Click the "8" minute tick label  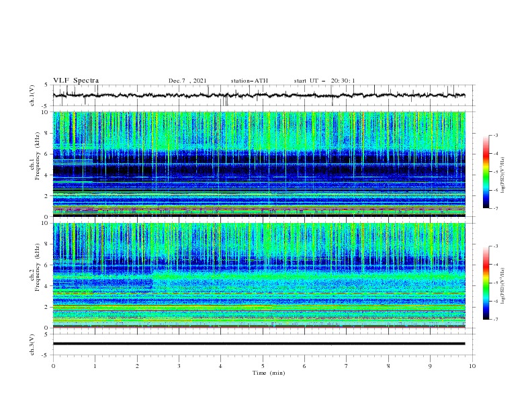388,366
